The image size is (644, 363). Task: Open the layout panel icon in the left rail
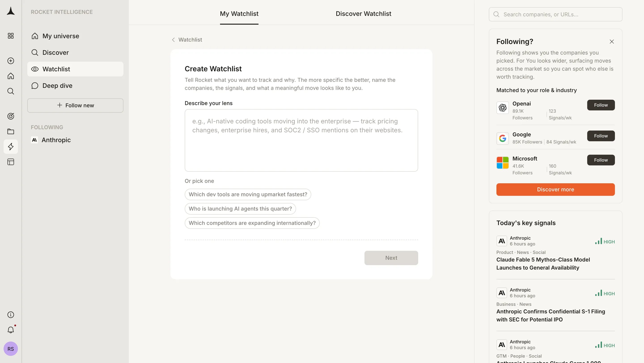point(11,162)
